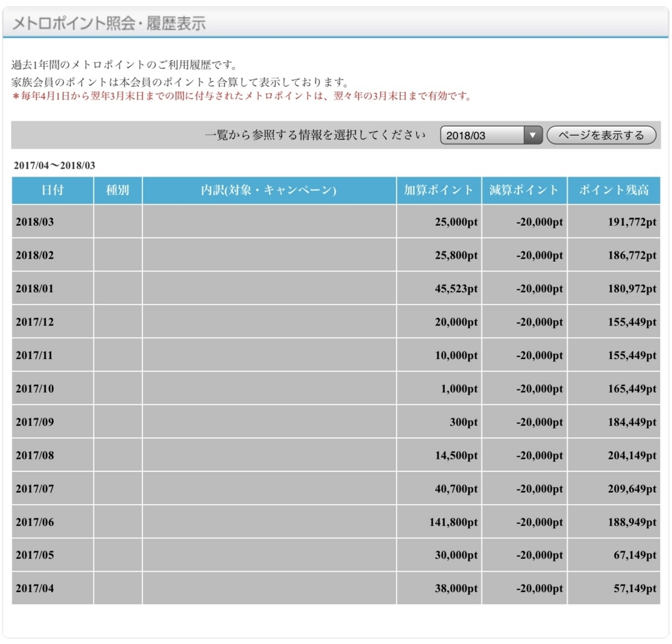Click the 141,800pt added points value
Viewport: 672px width, 644px height.
click(453, 523)
